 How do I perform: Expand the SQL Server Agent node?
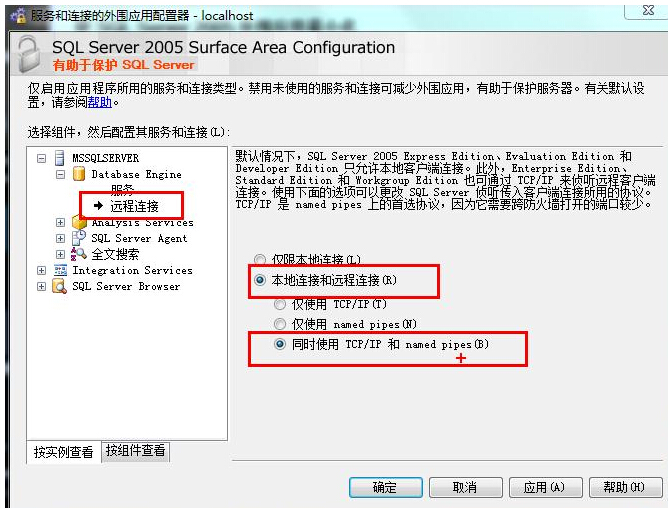click(60, 238)
